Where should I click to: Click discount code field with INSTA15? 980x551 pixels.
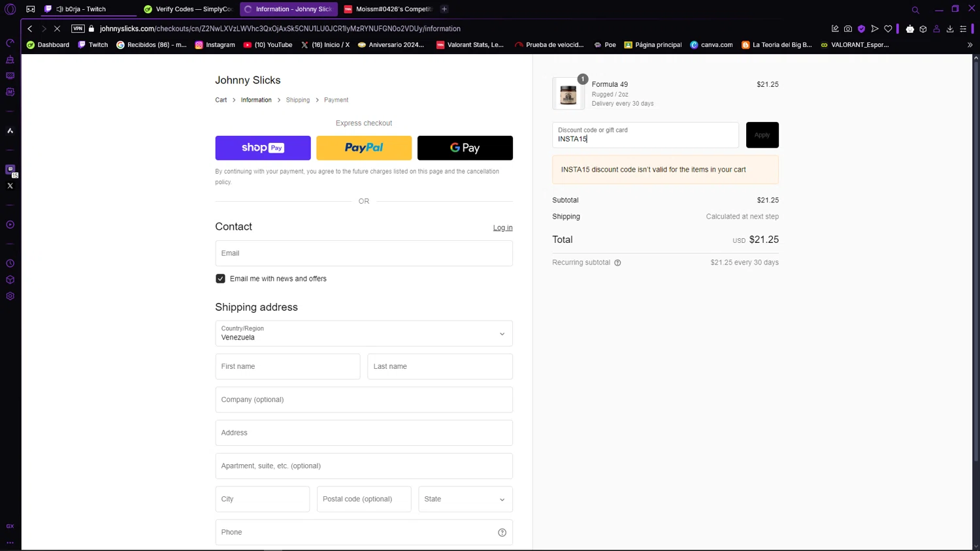coord(645,135)
